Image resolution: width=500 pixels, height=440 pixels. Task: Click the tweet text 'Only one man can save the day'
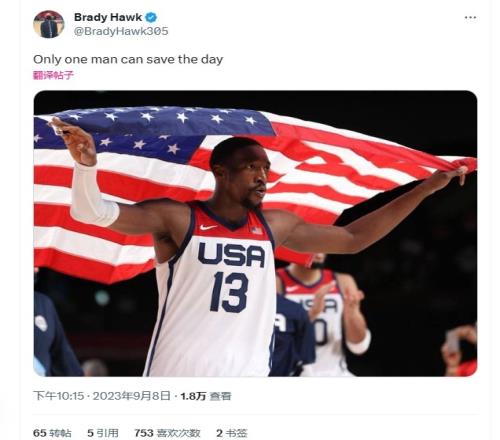click(x=128, y=59)
